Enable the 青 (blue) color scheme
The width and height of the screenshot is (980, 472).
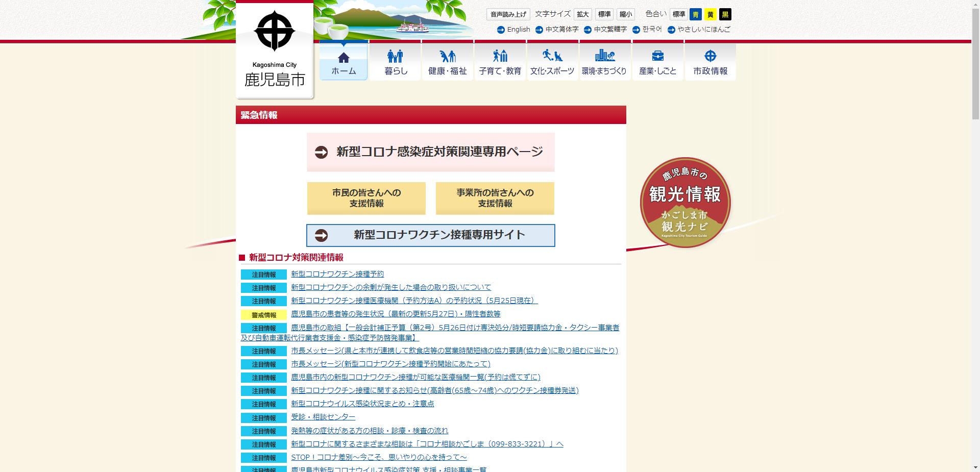pyautogui.click(x=696, y=15)
